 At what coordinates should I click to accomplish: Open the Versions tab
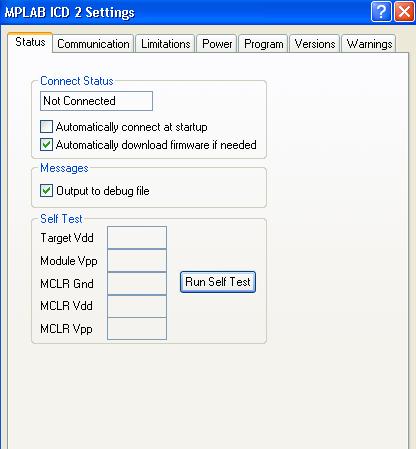[315, 44]
